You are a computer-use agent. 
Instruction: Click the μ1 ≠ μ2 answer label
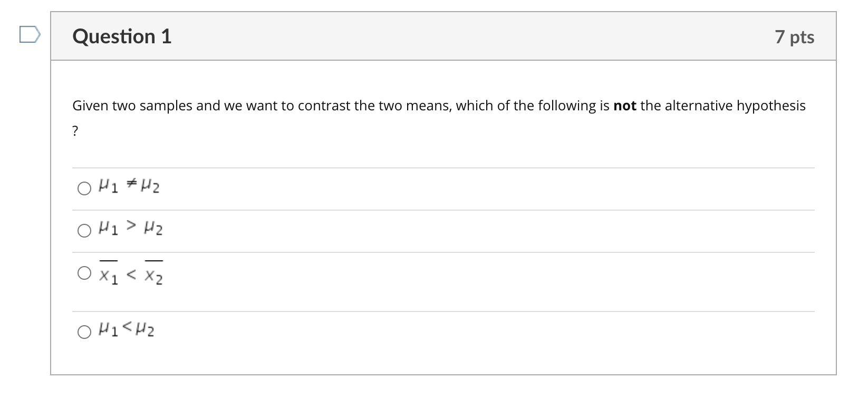coord(129,187)
